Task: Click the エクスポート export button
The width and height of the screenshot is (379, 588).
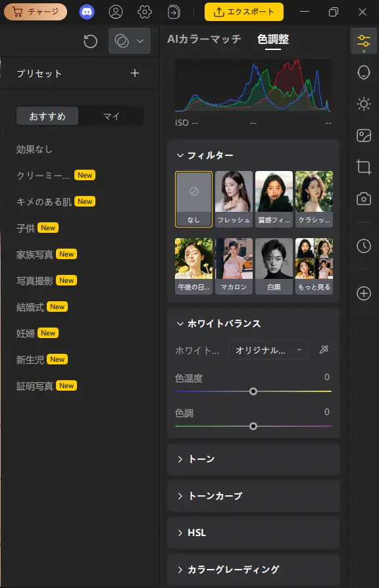Action: click(244, 12)
